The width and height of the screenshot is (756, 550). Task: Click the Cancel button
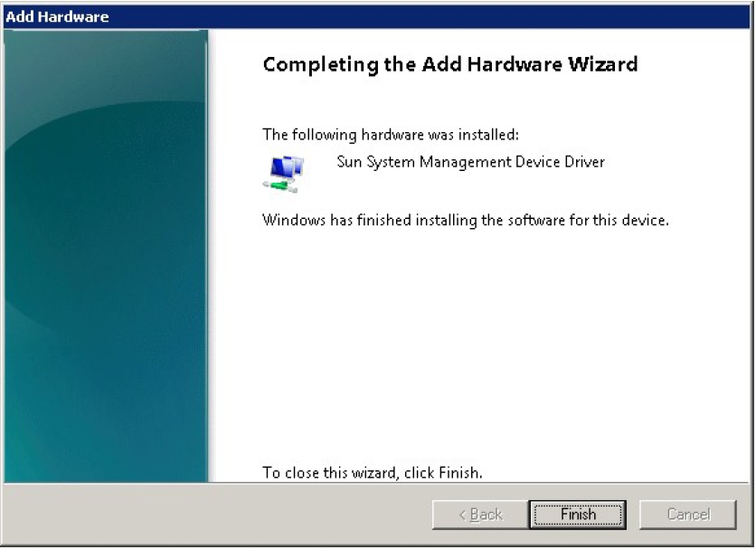(x=688, y=515)
